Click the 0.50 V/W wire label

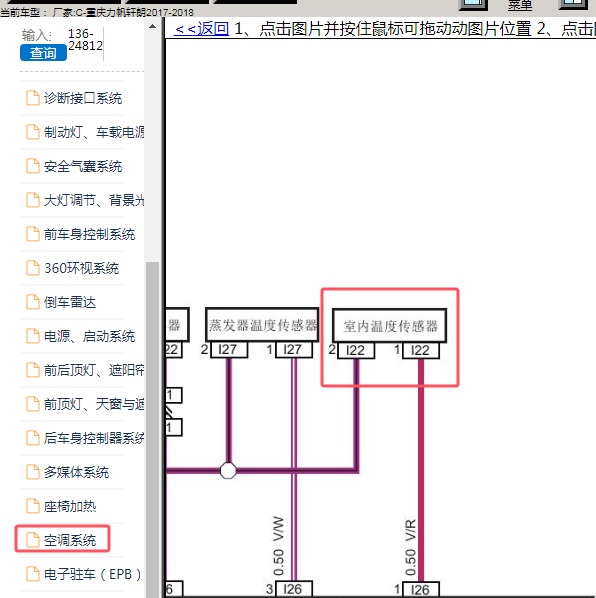click(279, 546)
